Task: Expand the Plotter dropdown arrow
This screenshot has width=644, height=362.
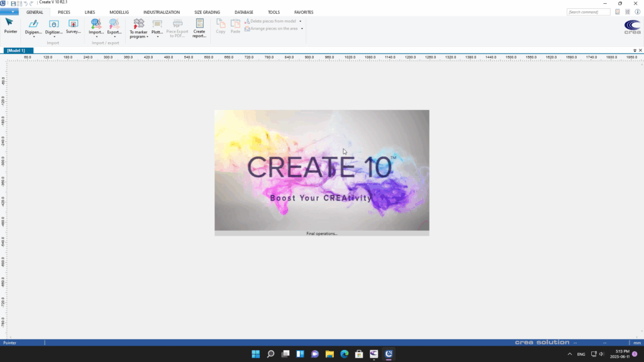Action: (x=157, y=37)
